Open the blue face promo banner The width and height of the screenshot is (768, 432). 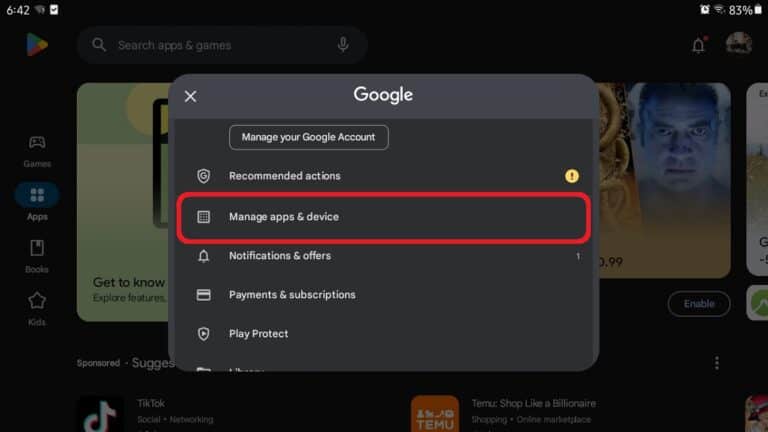coord(664,180)
